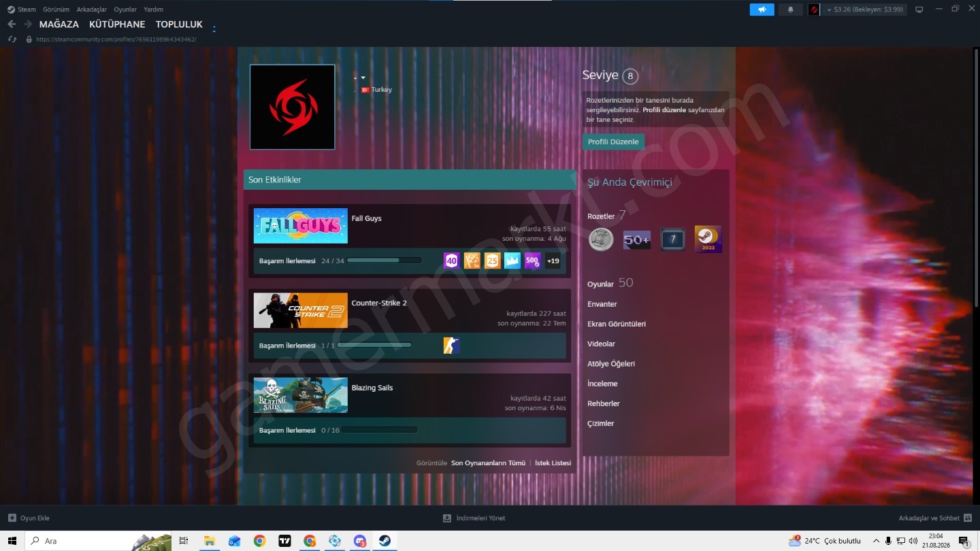
Task: View Son Oynananların Tümü
Action: click(x=489, y=463)
